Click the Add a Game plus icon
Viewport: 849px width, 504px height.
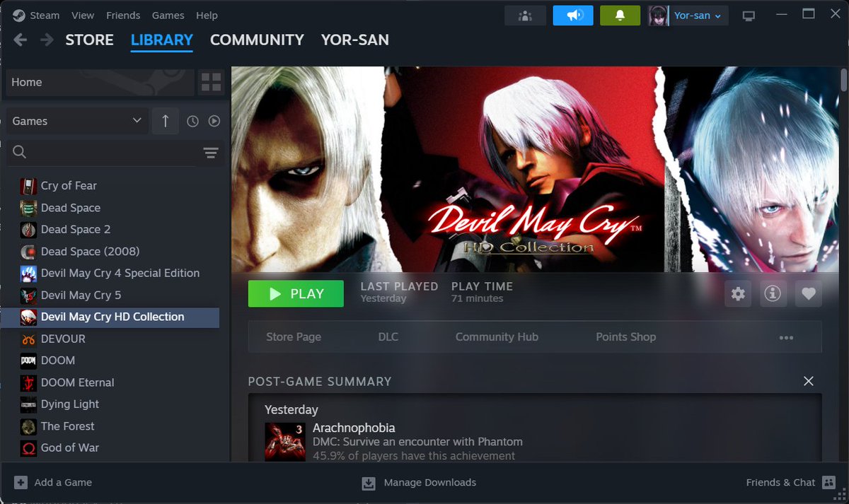tap(21, 482)
